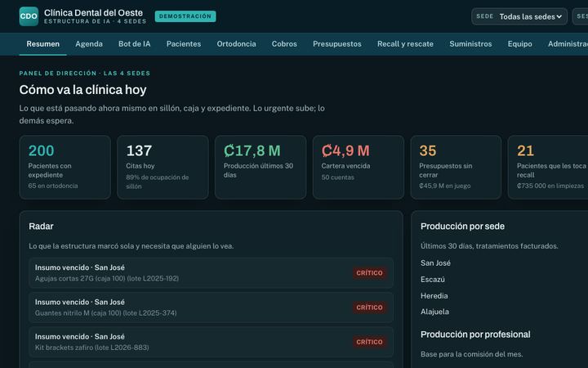Switch to the Presupuestos tab
The image size is (588, 368).
(337, 44)
